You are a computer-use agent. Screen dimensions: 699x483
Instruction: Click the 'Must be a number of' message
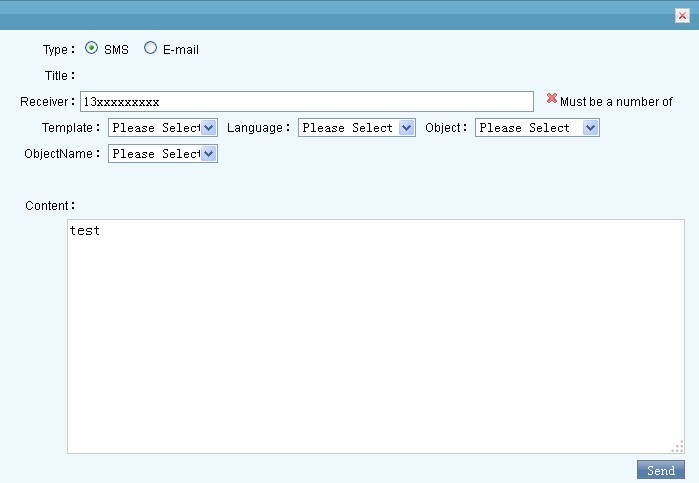tap(616, 102)
